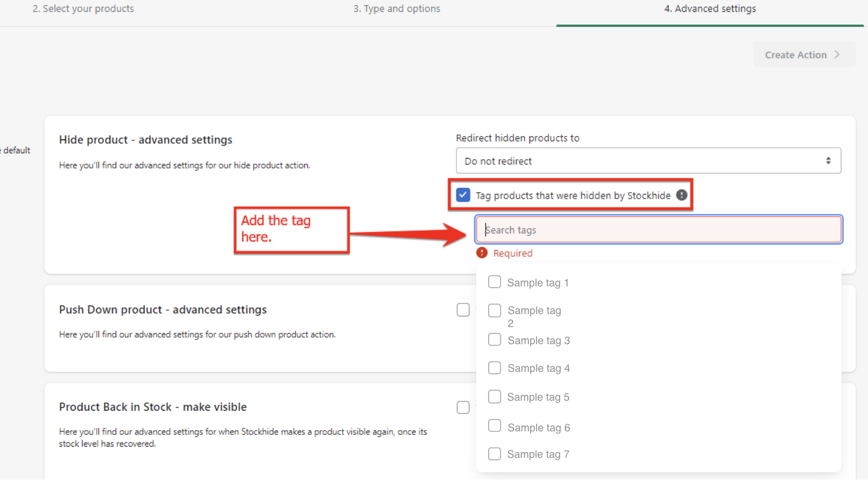
Task: Enable the Product Back in Stock checkbox
Action: point(463,407)
